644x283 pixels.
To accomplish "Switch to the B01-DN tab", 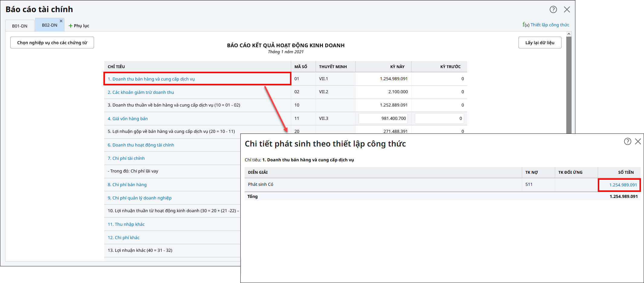I will 20,26.
